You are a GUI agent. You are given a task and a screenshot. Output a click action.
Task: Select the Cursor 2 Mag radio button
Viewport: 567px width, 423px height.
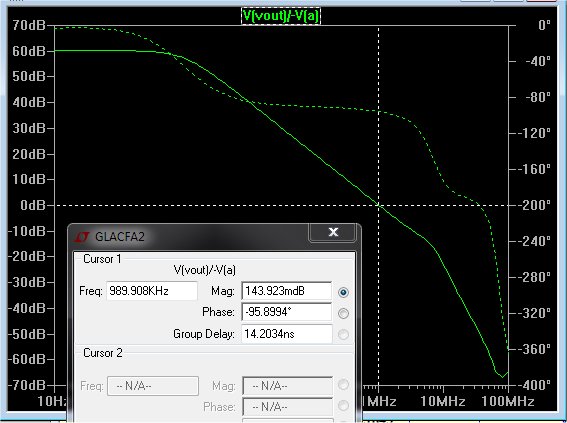click(343, 384)
